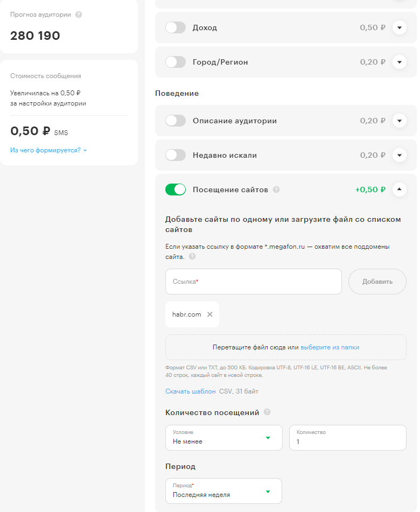Remove habr.com using its X icon

pos(209,314)
